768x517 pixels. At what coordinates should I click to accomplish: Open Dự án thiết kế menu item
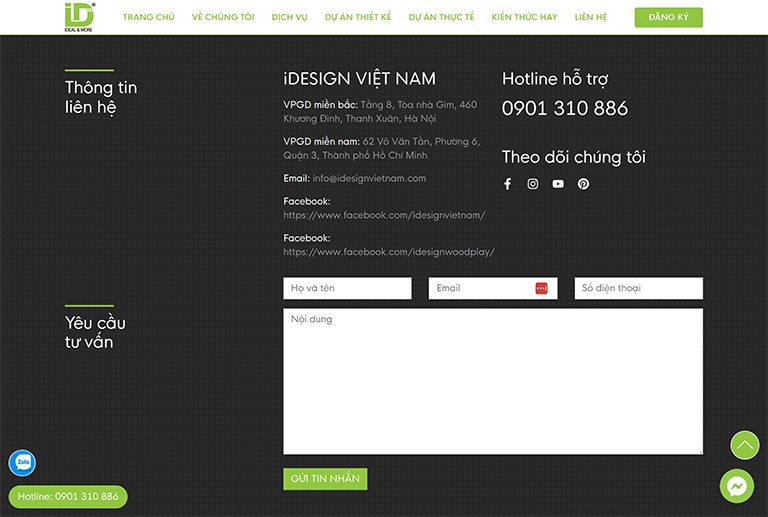pos(358,17)
